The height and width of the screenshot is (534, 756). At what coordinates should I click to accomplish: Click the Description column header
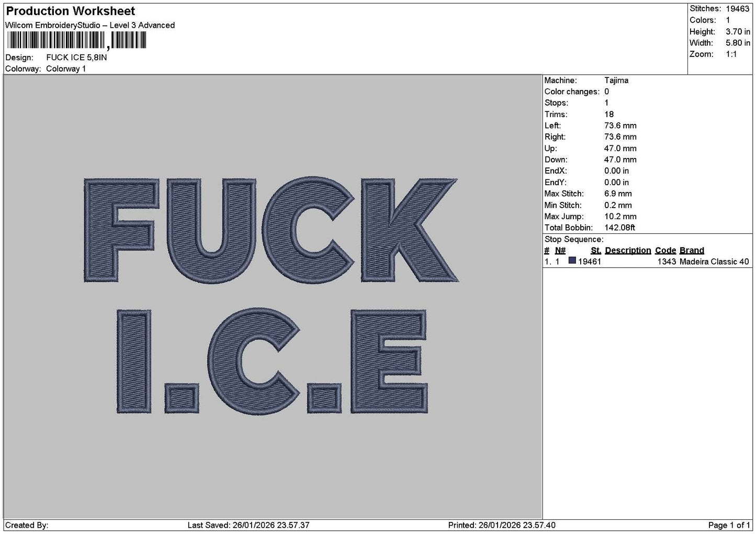[628, 251]
